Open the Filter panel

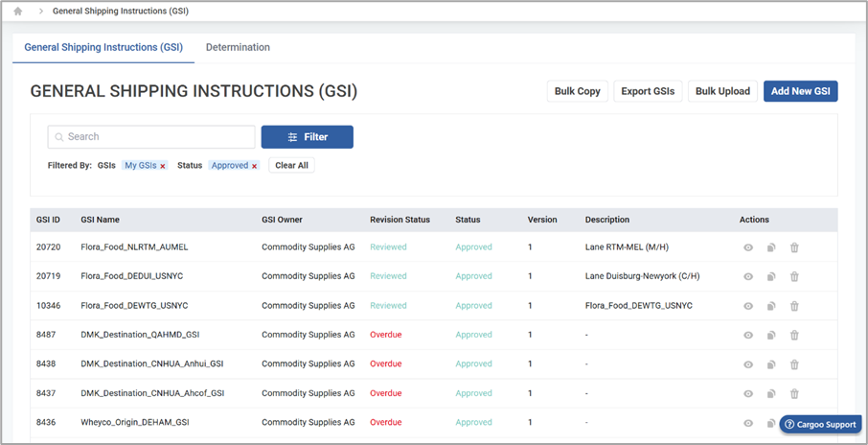point(308,137)
